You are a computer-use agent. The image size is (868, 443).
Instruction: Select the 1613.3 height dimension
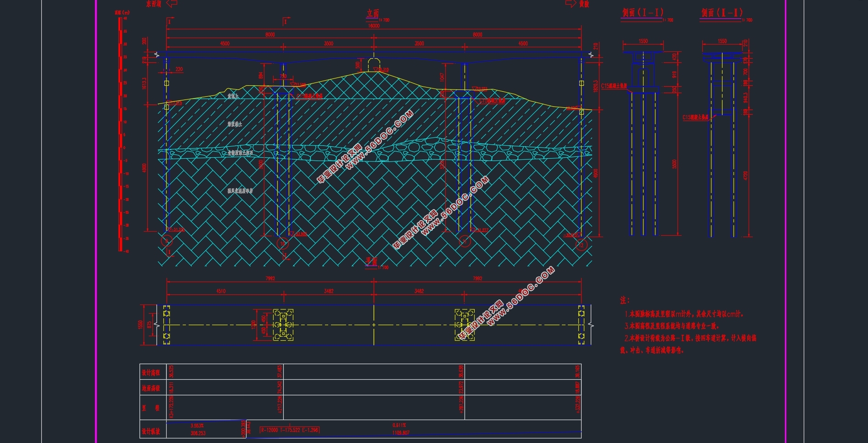[145, 83]
